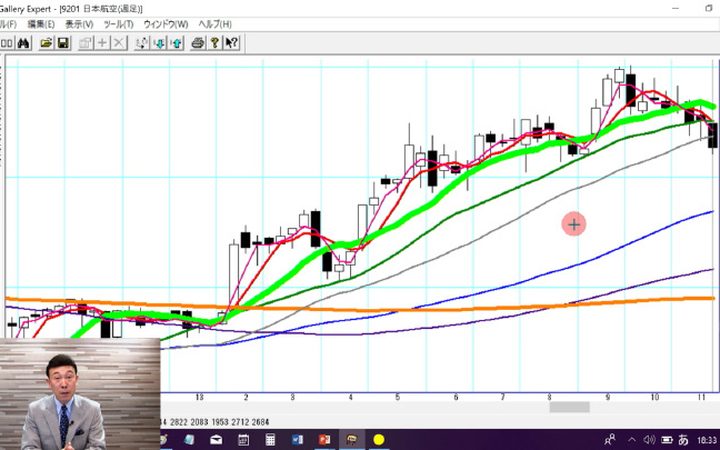The image size is (720, 450).
Task: Toggle the Japanese IME あ indicator
Action: [683, 440]
